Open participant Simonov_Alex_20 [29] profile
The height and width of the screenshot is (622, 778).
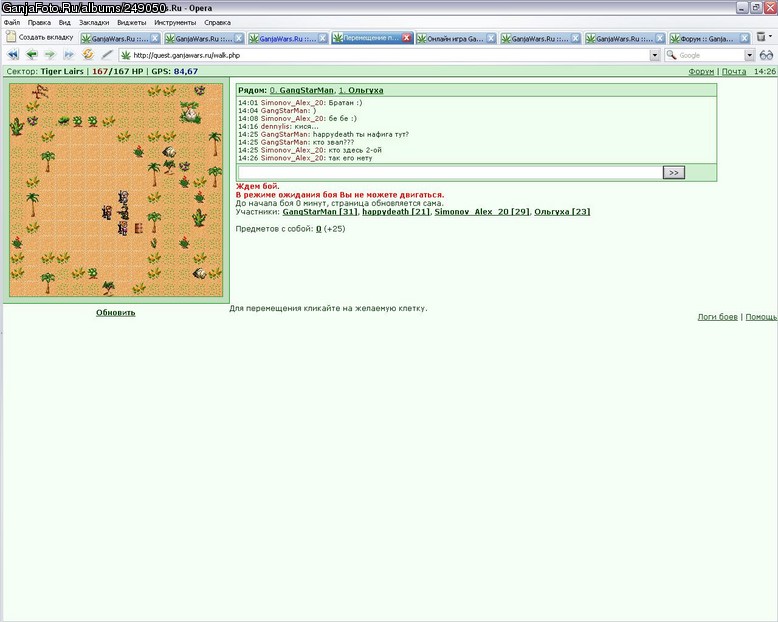click(482, 212)
